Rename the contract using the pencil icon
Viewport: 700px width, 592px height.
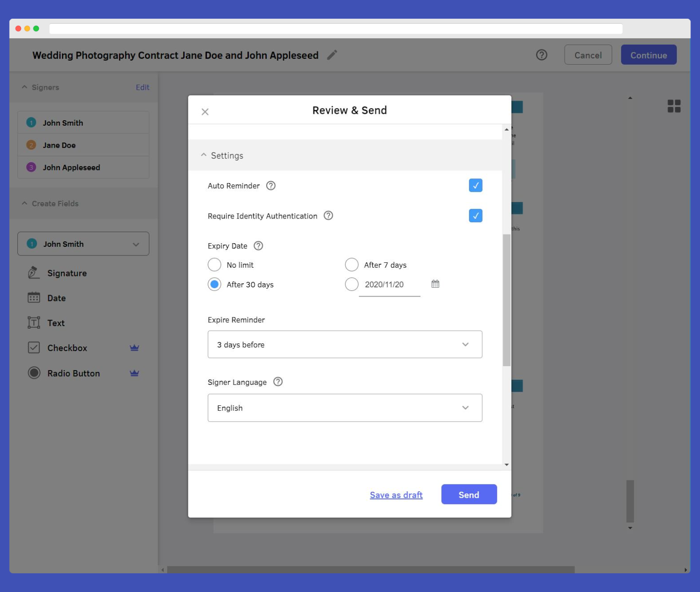pos(332,55)
